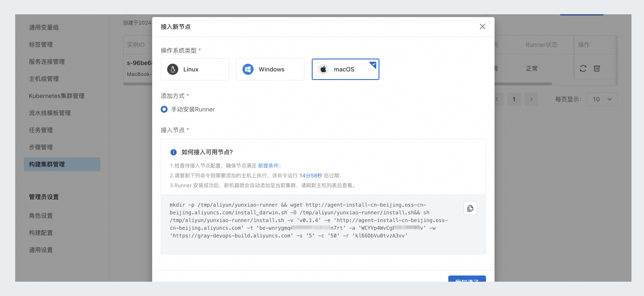Select 构建集群管理 in the sidebar
The height and width of the screenshot is (296, 644).
62,164
